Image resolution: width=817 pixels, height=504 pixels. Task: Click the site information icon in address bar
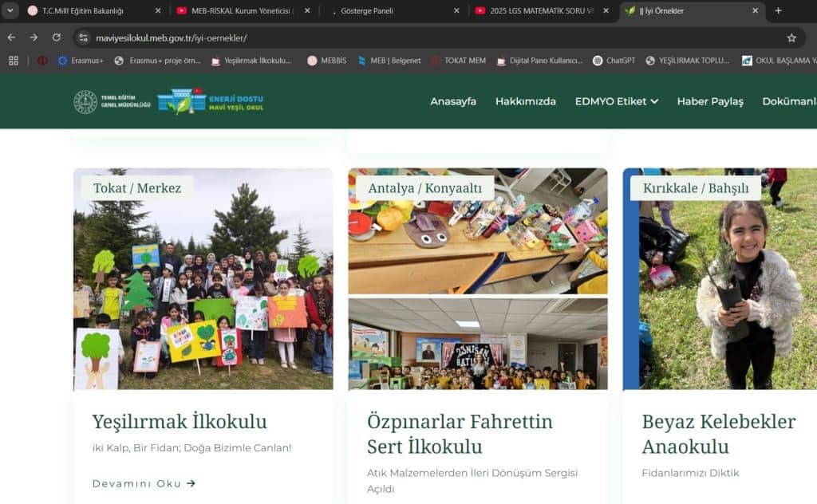pos(83,37)
